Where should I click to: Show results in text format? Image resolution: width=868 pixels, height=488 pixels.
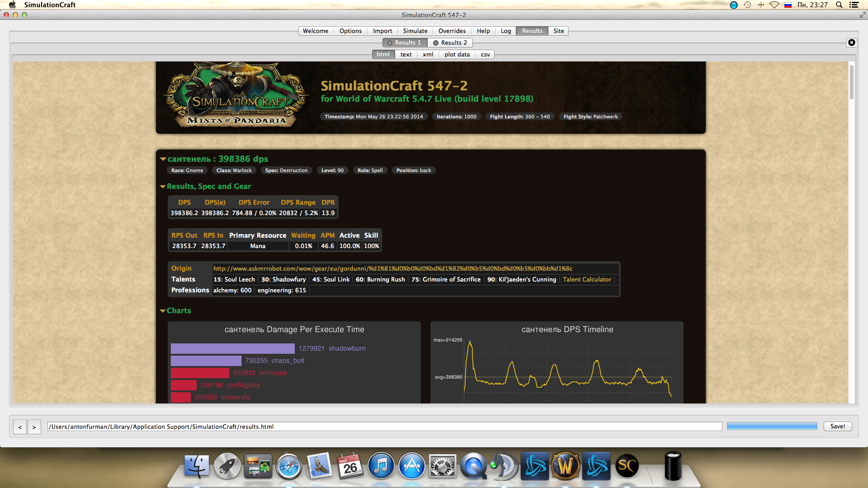point(406,54)
